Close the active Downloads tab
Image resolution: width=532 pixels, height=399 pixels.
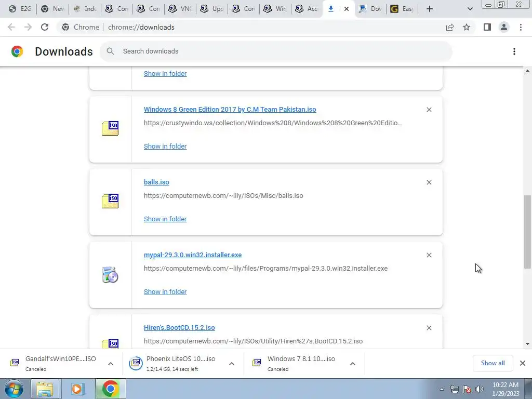tap(347, 9)
